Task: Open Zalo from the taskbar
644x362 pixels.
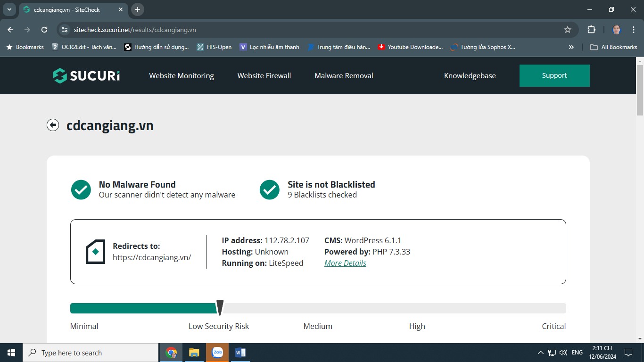Action: tap(217, 353)
